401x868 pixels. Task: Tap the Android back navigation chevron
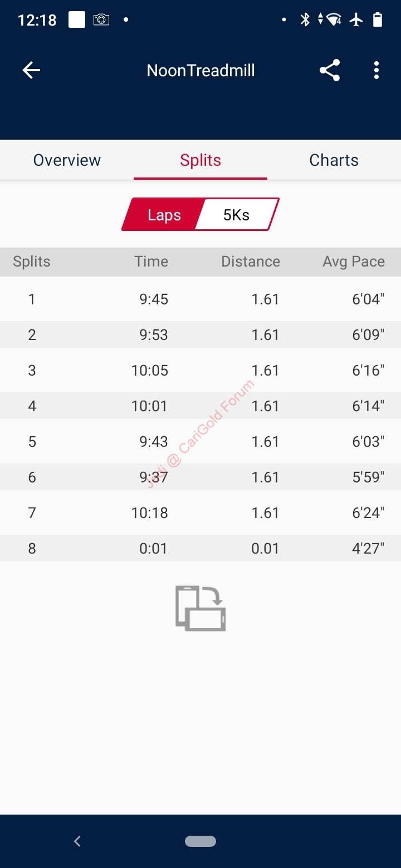(x=77, y=841)
